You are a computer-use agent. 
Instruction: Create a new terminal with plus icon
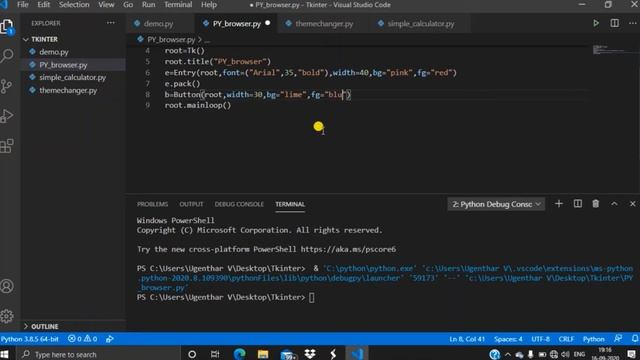point(559,204)
